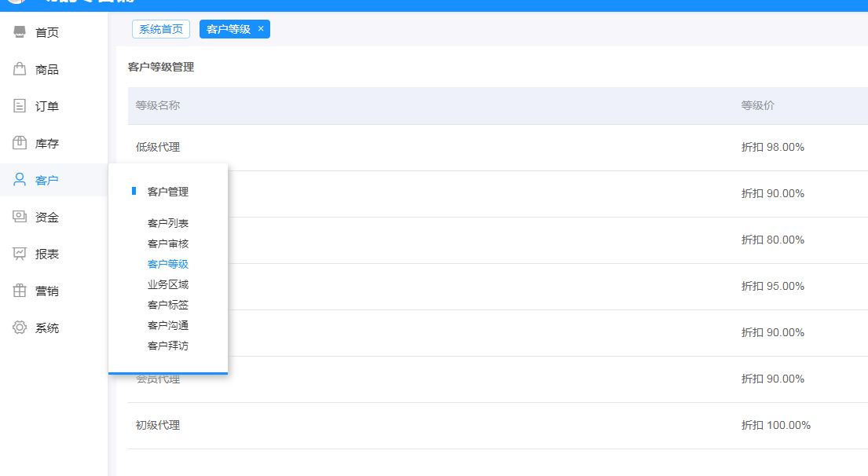Open 营销 marketing gift icon
Viewport: 868px width, 476px height.
click(x=20, y=291)
